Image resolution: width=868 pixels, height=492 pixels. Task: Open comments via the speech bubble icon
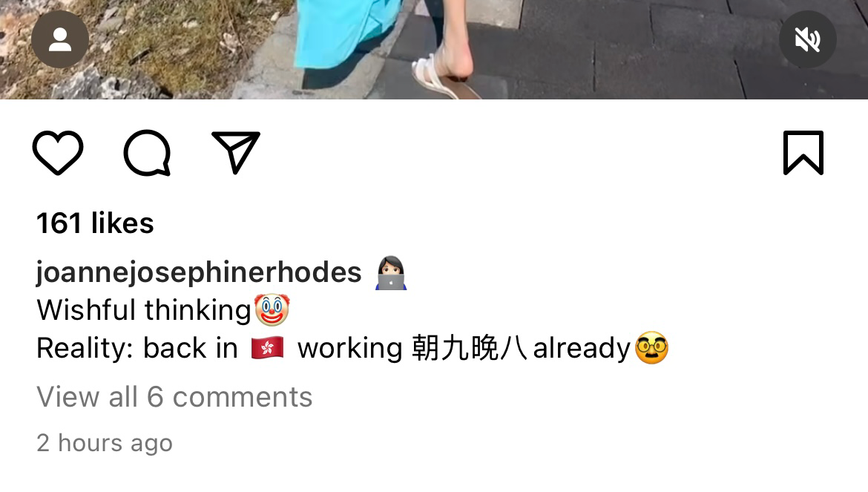click(147, 153)
